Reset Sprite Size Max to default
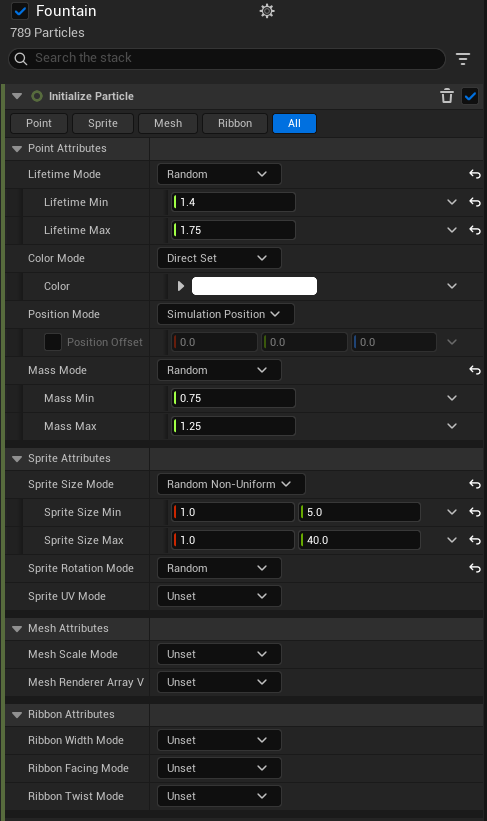This screenshot has width=487, height=821. pyautogui.click(x=474, y=540)
